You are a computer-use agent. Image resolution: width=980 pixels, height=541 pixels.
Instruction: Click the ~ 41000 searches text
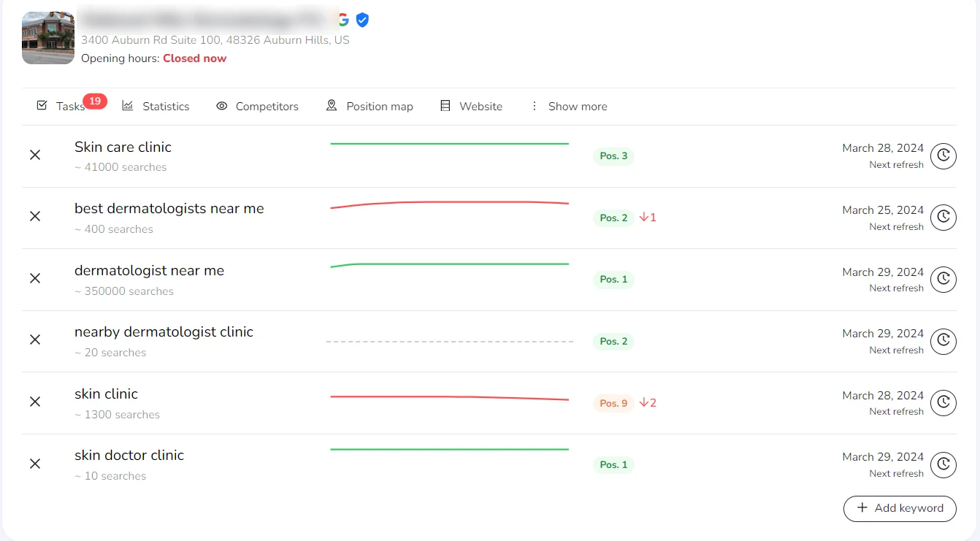pos(120,167)
